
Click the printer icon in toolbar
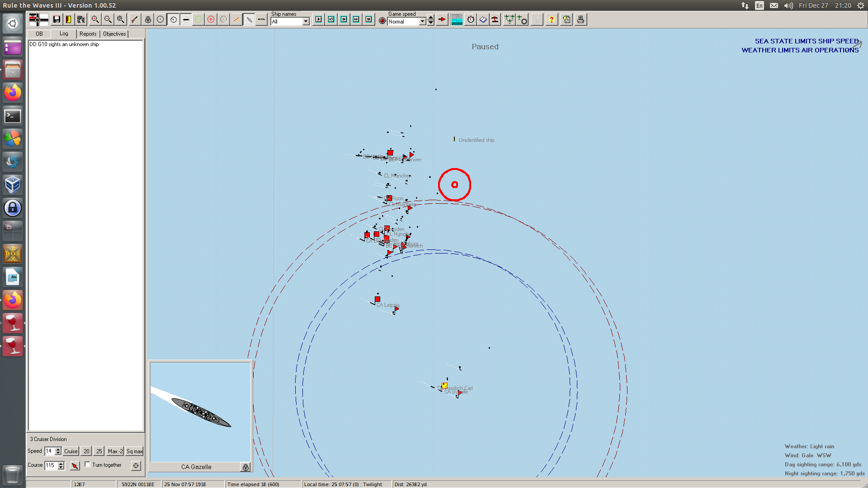coord(580,19)
